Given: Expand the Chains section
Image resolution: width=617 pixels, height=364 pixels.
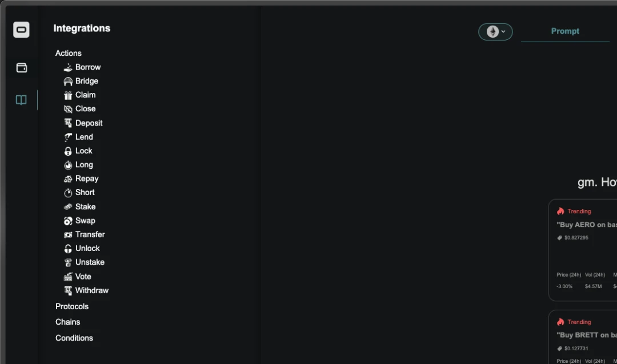Looking at the screenshot, I should point(67,322).
